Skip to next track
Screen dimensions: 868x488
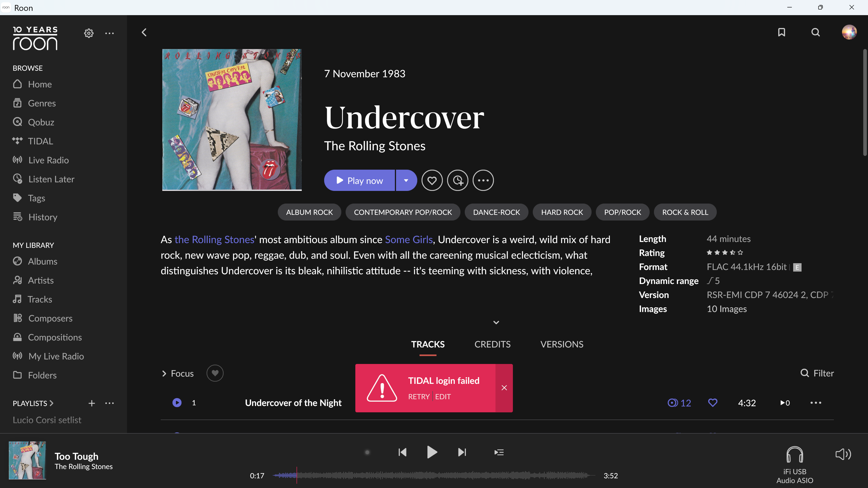(462, 452)
